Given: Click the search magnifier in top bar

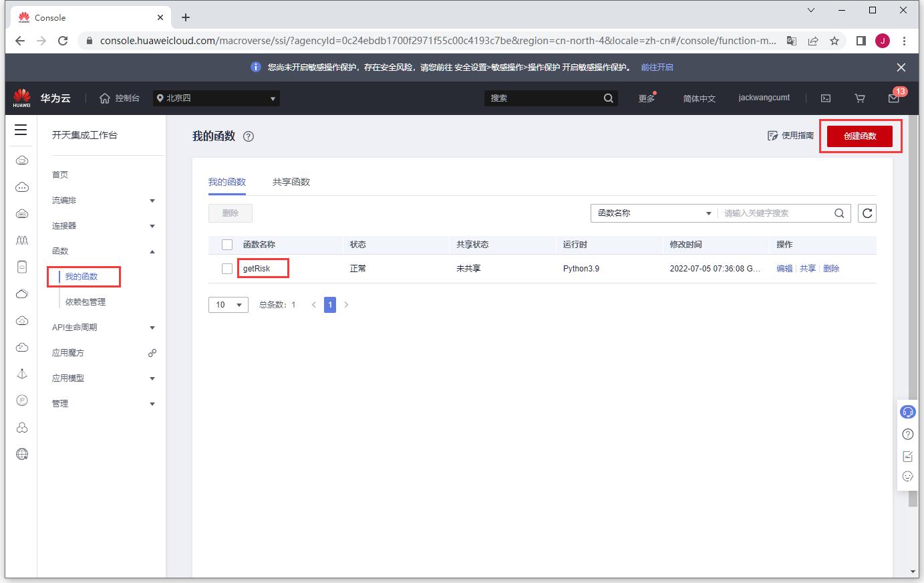Looking at the screenshot, I should point(608,98).
